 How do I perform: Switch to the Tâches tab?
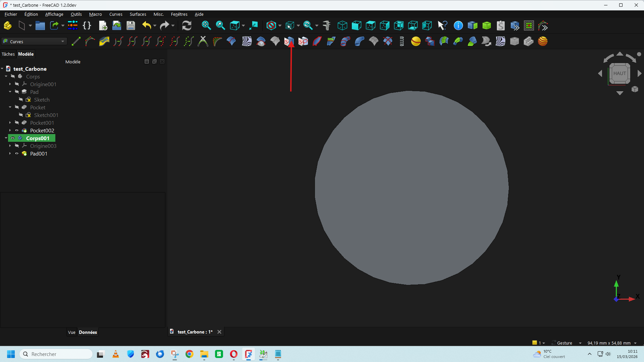tap(8, 54)
